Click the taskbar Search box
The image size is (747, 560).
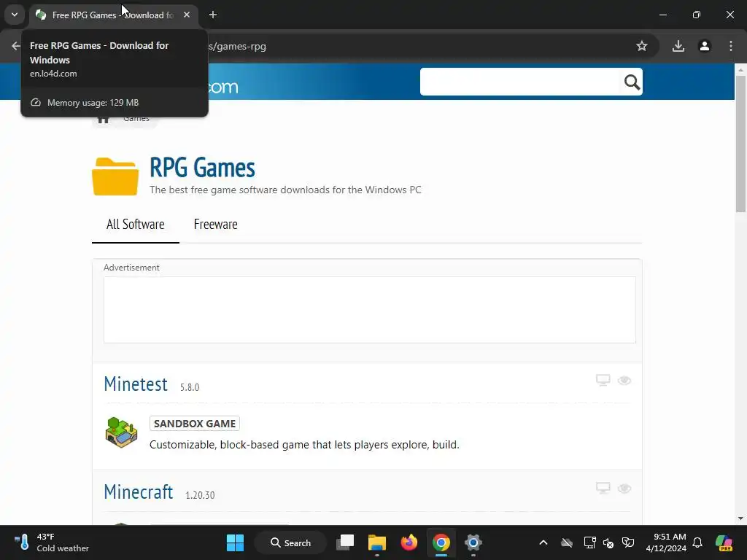coord(290,542)
